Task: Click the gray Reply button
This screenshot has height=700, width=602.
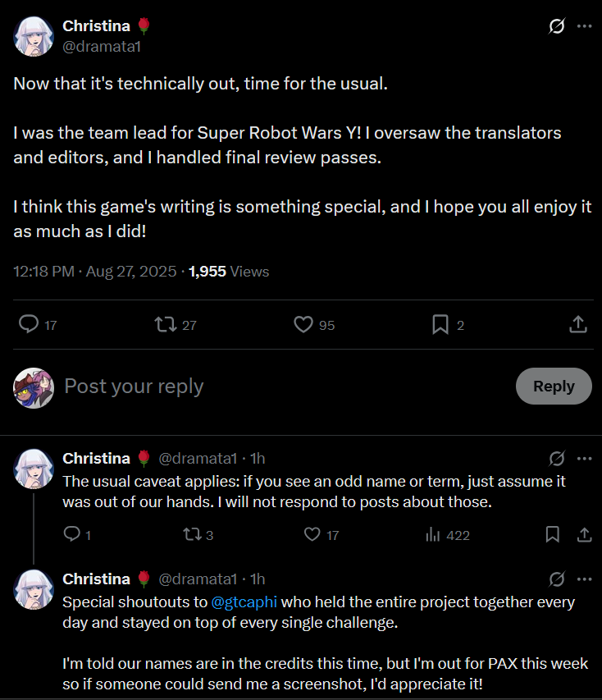Action: tap(554, 386)
